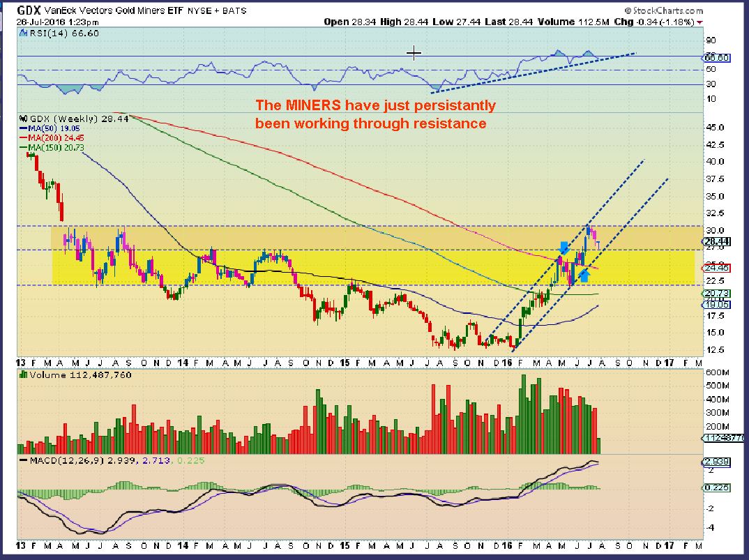The image size is (749, 560).
Task: Click the Low 27.44 quote value
Action: pos(456,22)
